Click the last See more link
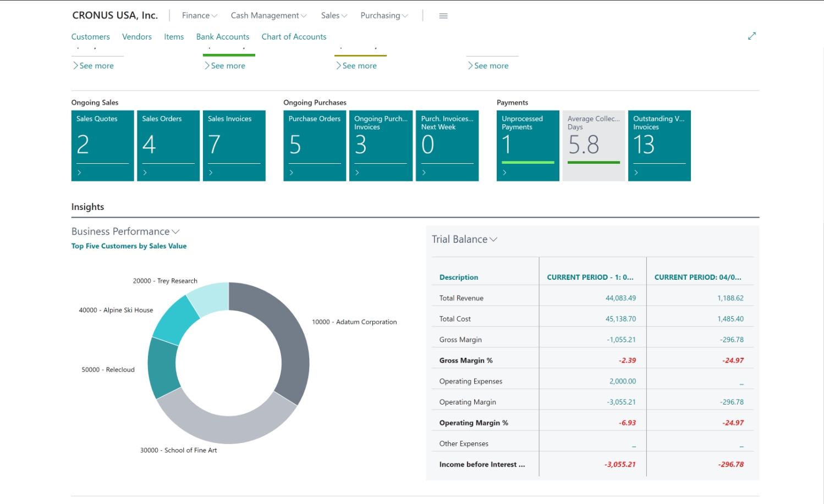This screenshot has height=504, width=824. (x=488, y=65)
